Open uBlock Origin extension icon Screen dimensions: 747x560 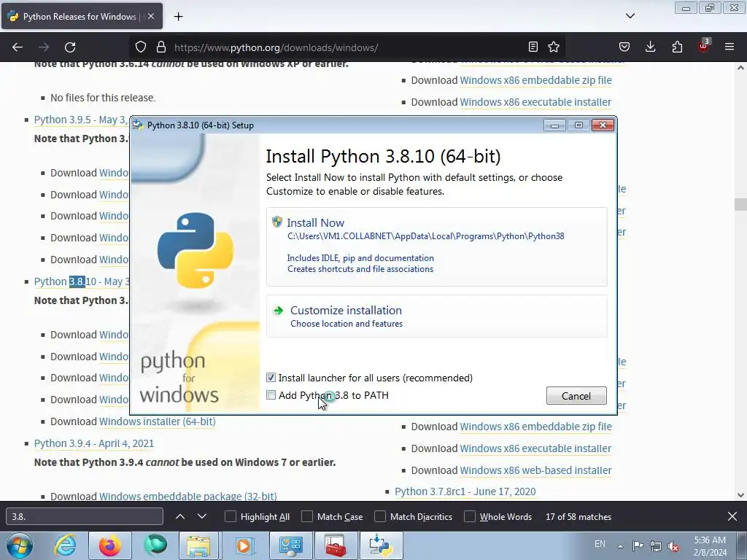(704, 46)
